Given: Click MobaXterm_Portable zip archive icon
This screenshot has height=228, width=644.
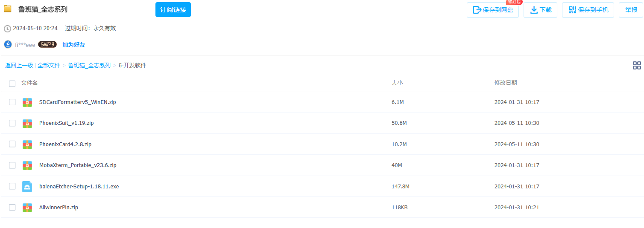Looking at the screenshot, I should [x=27, y=165].
